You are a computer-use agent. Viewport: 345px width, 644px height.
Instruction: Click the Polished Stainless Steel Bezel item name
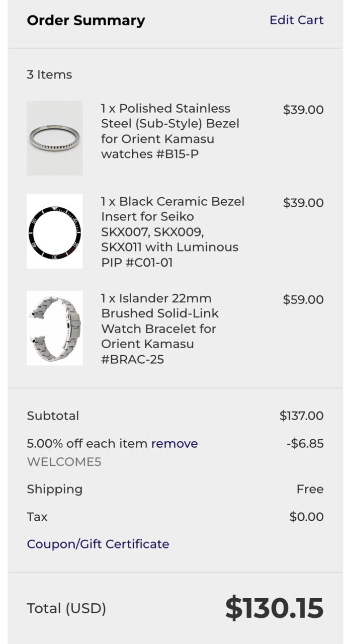[x=170, y=131]
